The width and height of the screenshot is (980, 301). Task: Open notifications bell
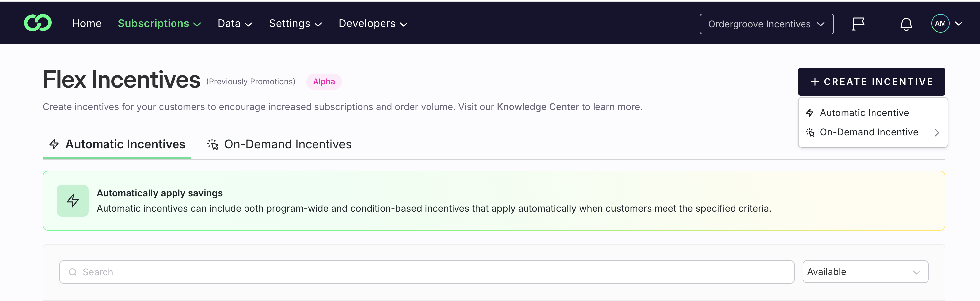906,24
